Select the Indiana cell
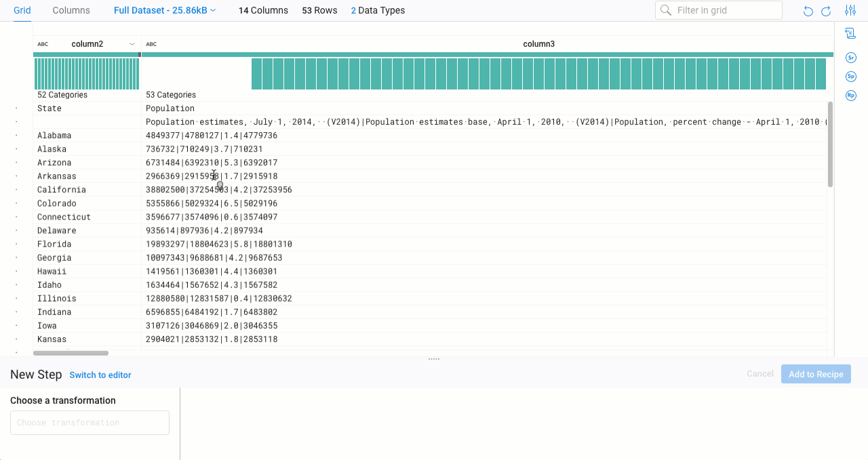Viewport: 868px width, 460px height. point(87,312)
